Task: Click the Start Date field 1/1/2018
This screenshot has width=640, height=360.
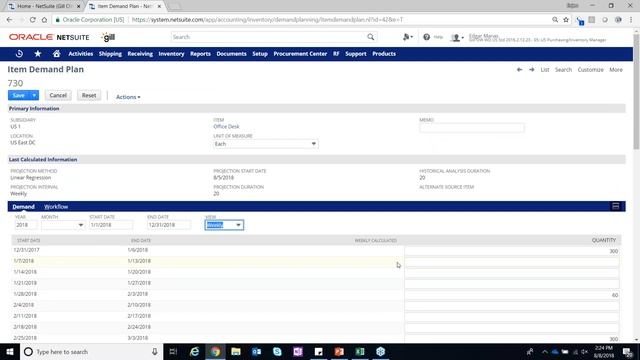Action: click(x=111, y=225)
